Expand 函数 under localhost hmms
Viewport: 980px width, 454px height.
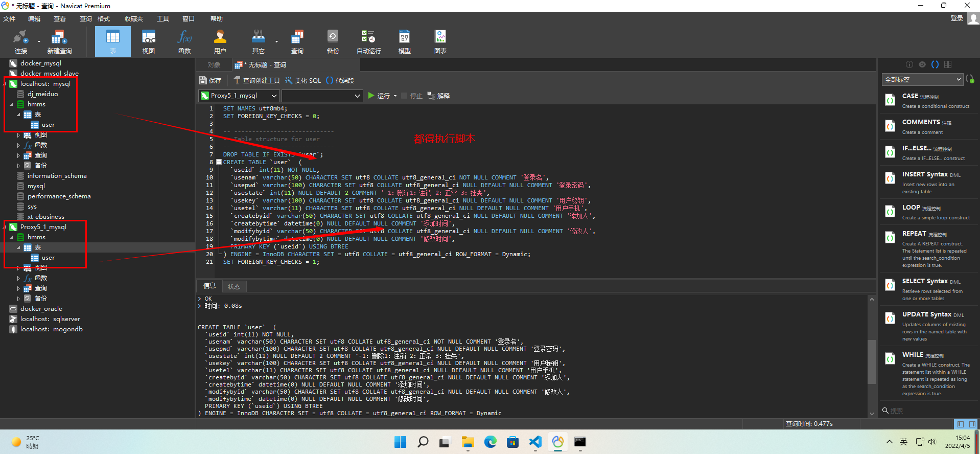point(19,145)
